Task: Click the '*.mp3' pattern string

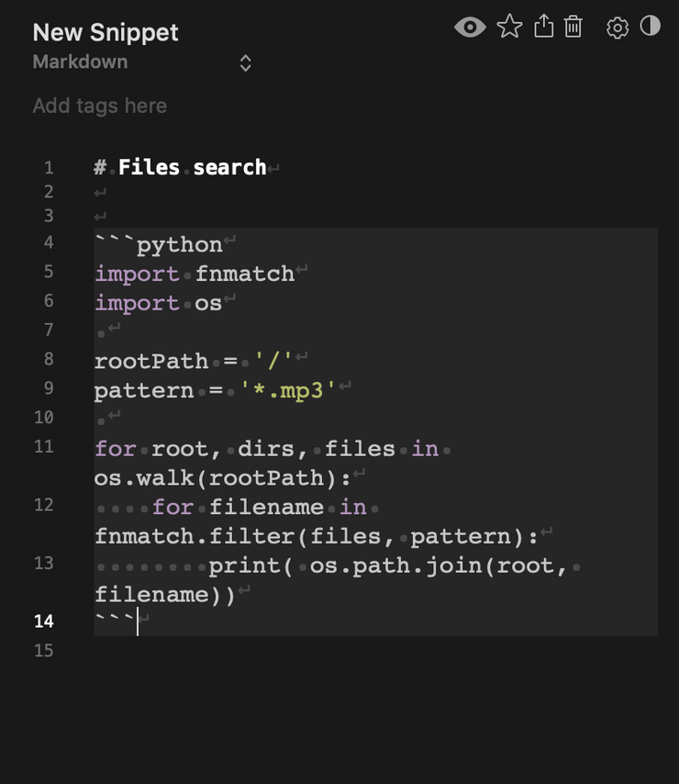Action: (x=287, y=390)
